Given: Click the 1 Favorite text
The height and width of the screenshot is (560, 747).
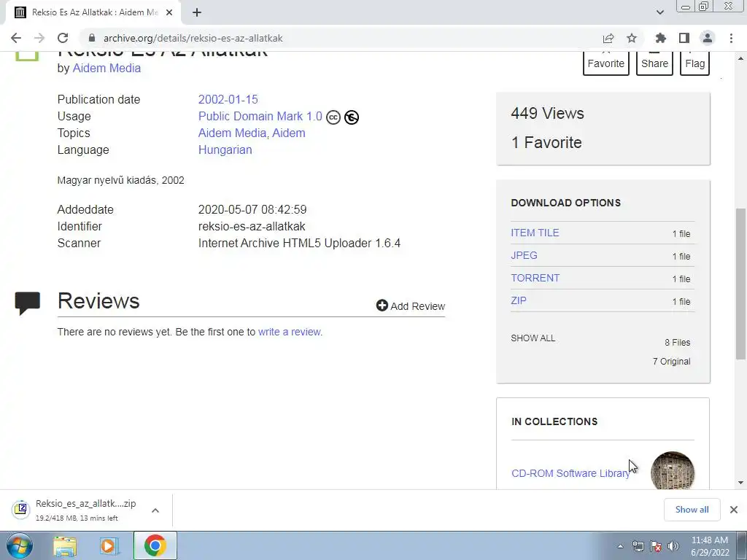Looking at the screenshot, I should coord(546,142).
